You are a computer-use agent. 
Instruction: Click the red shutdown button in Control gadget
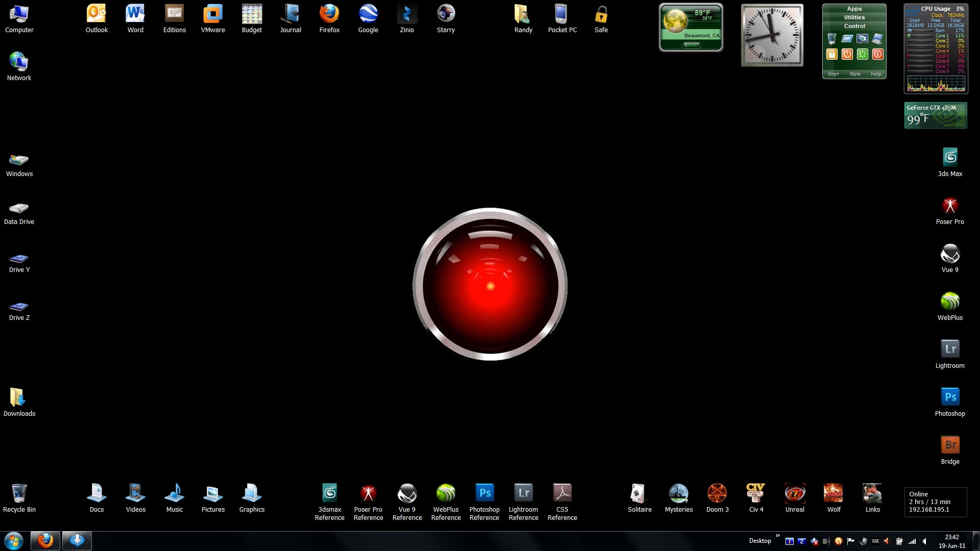point(878,54)
